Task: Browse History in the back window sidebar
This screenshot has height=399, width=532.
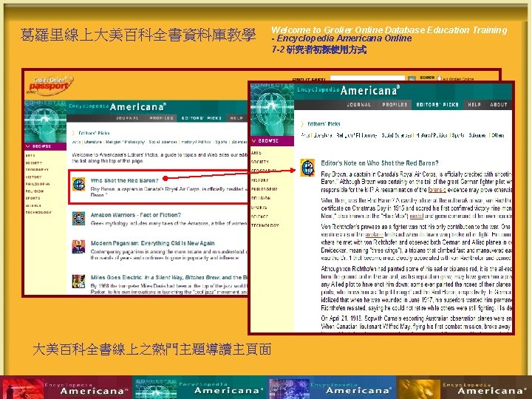Action: click(33, 177)
